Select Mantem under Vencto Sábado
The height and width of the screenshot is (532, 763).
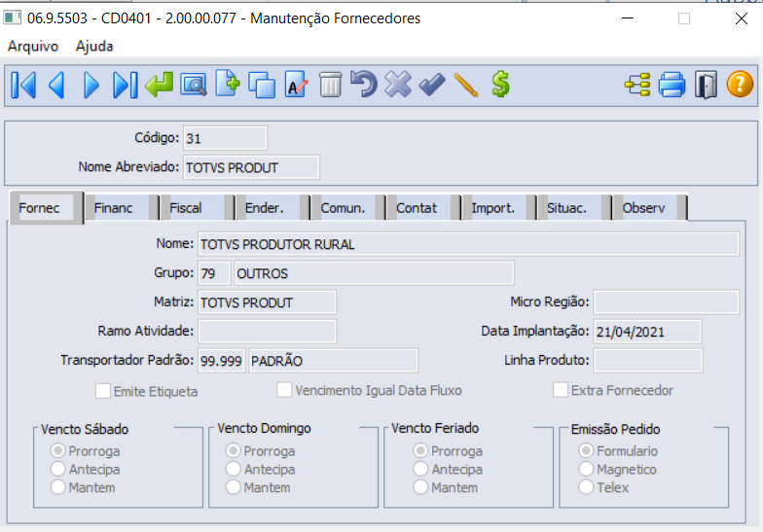click(58, 486)
